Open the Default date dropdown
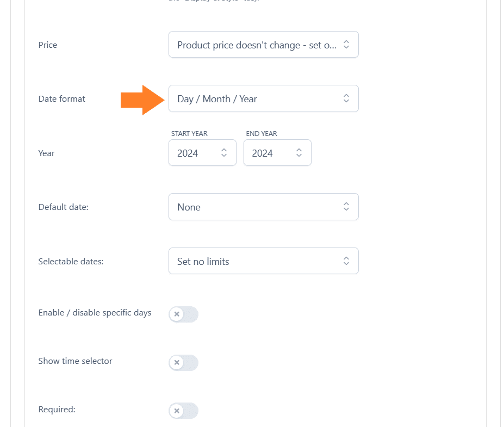Image resolution: width=504 pixels, height=427 pixels. click(263, 207)
